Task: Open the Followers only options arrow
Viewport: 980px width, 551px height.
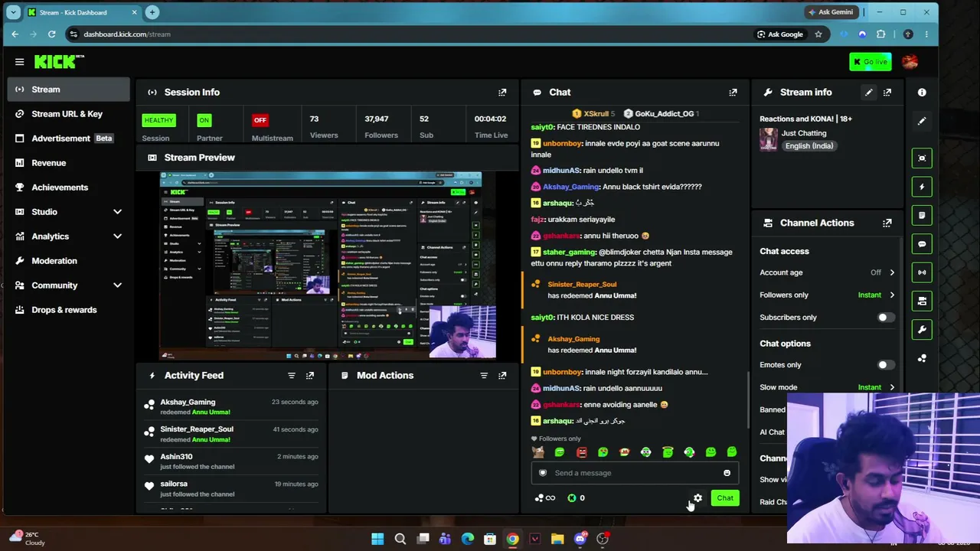Action: pos(892,295)
